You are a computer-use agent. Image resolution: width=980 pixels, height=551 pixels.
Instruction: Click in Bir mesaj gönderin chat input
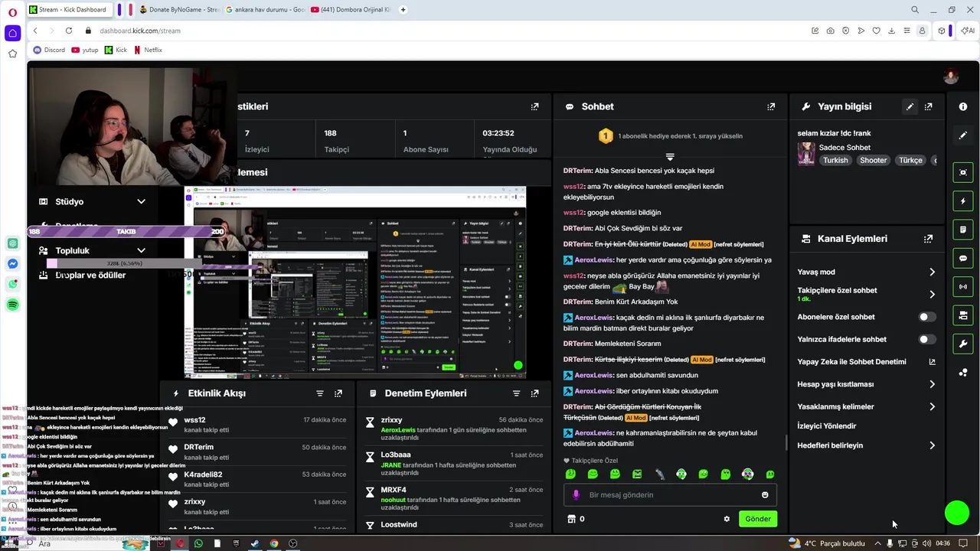[670, 495]
